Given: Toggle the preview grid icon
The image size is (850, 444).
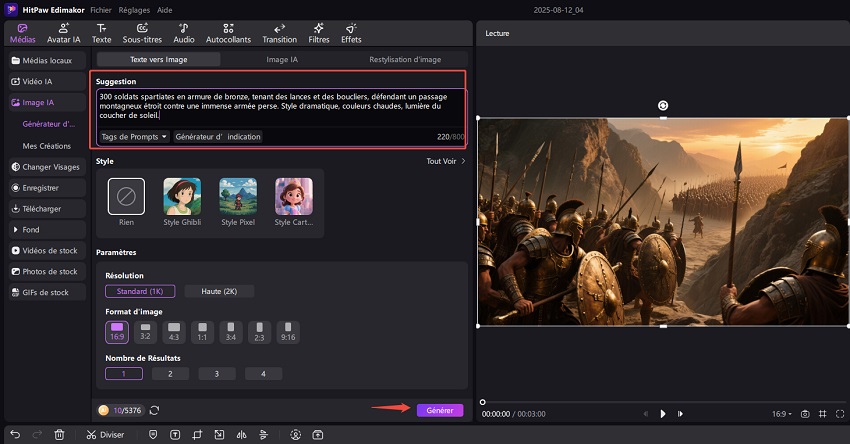Looking at the screenshot, I should coord(822,414).
